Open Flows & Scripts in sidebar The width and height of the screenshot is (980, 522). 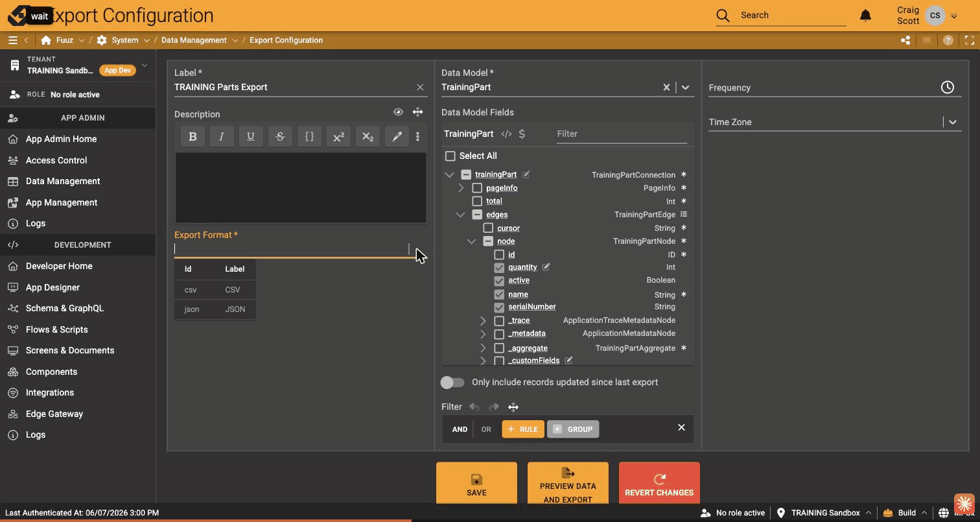coord(57,329)
